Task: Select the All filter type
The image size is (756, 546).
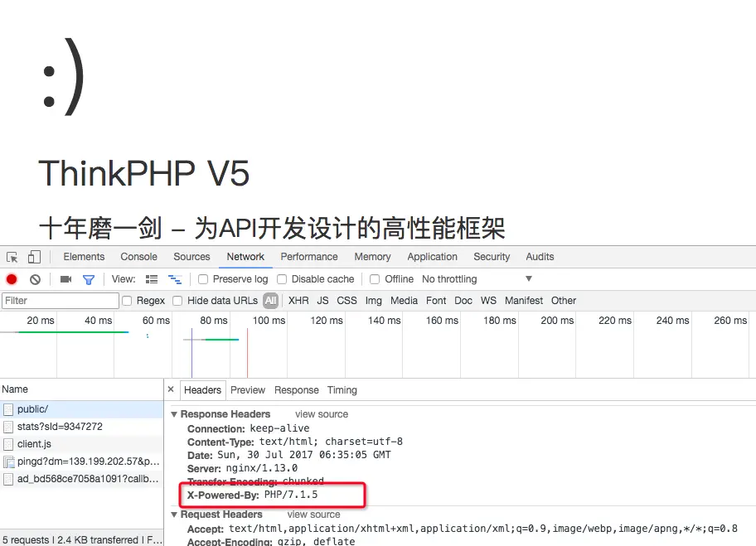Action: pyautogui.click(x=271, y=301)
